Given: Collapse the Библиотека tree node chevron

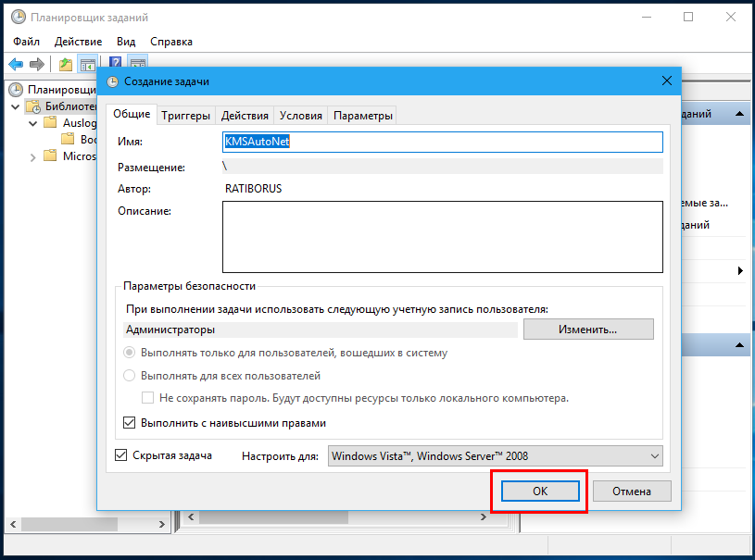Looking at the screenshot, I should coord(15,106).
